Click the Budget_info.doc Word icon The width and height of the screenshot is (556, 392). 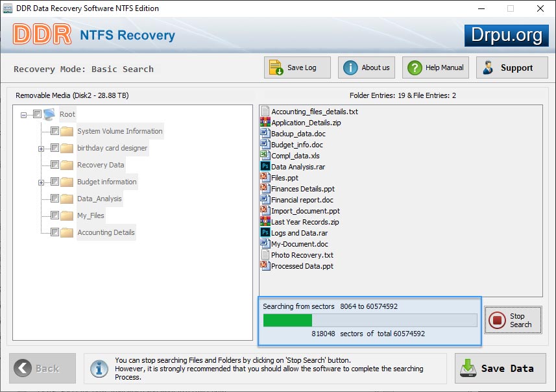tap(265, 144)
